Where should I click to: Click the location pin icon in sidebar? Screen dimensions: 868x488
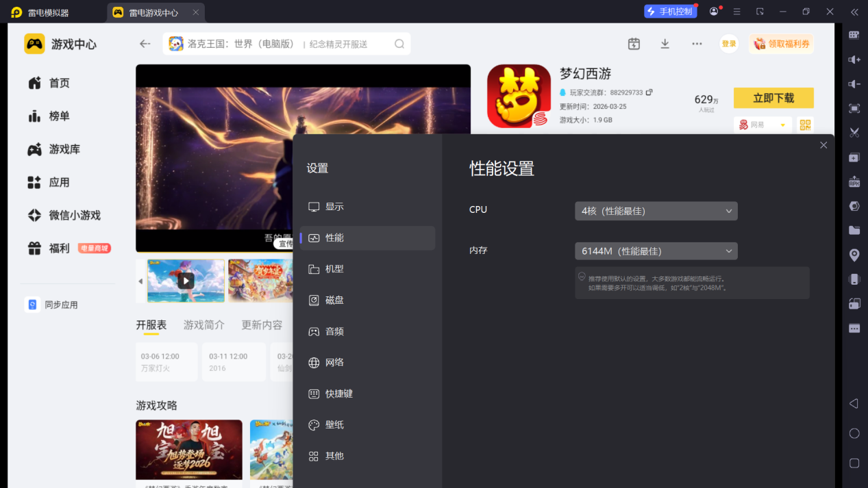(854, 255)
